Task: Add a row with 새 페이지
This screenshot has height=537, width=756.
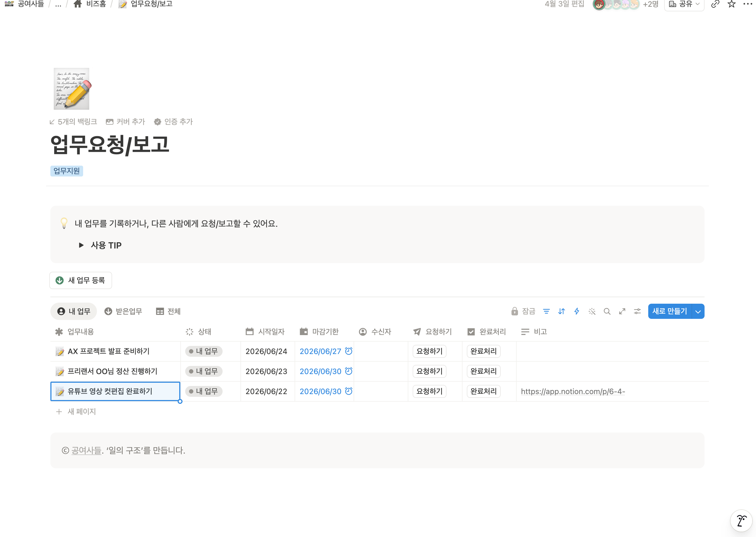Action: click(76, 412)
